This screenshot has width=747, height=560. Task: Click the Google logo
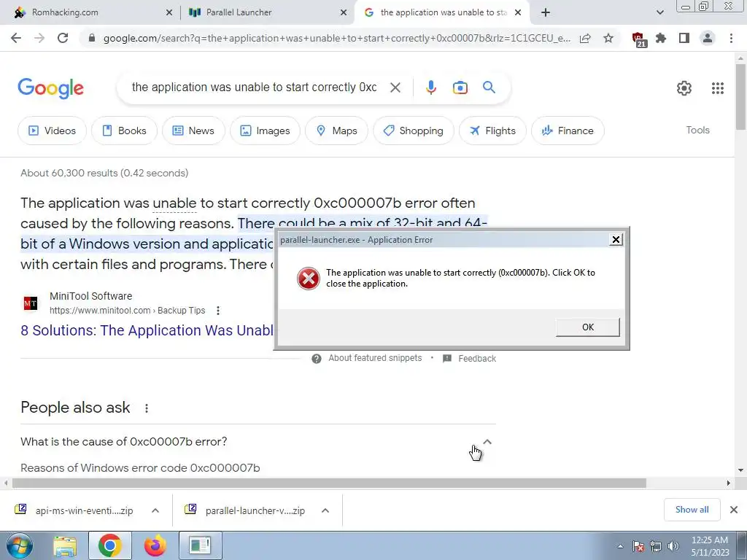click(50, 88)
